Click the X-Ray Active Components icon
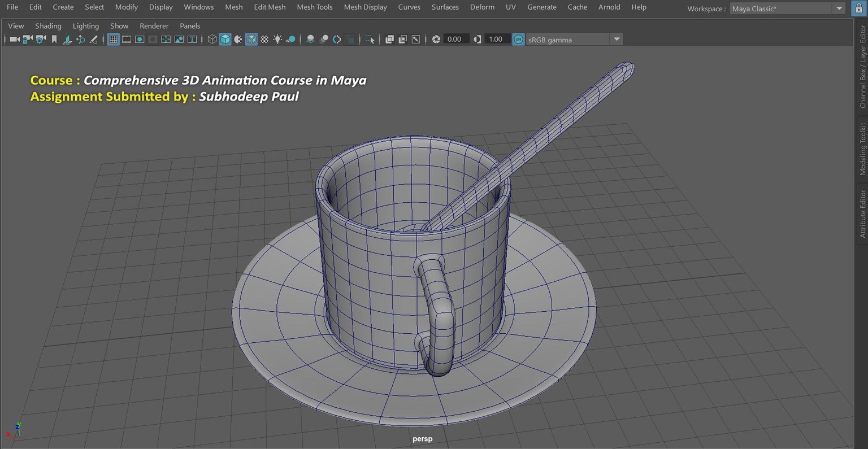Viewport: 868px width, 449px height. pos(402,40)
